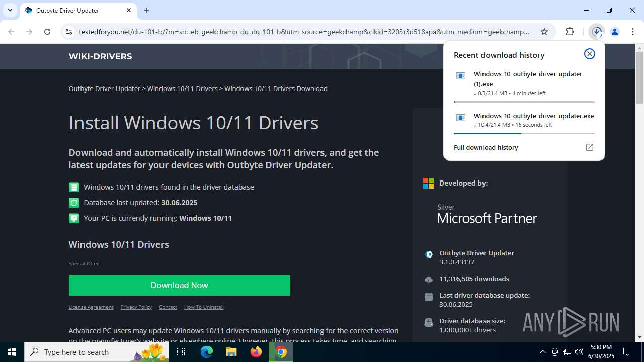The image size is (644, 362).
Task: Click the Silver Microsoft Partner badge
Action: click(x=487, y=214)
